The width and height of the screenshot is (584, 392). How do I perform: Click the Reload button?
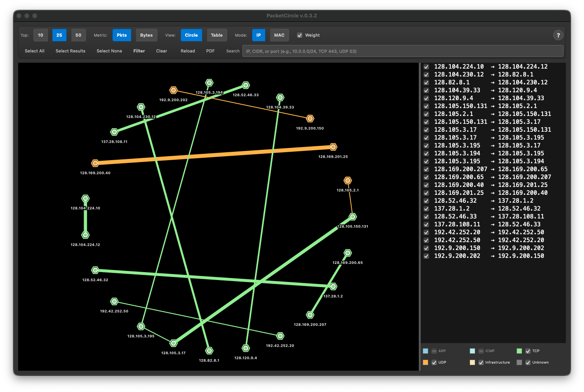[188, 51]
